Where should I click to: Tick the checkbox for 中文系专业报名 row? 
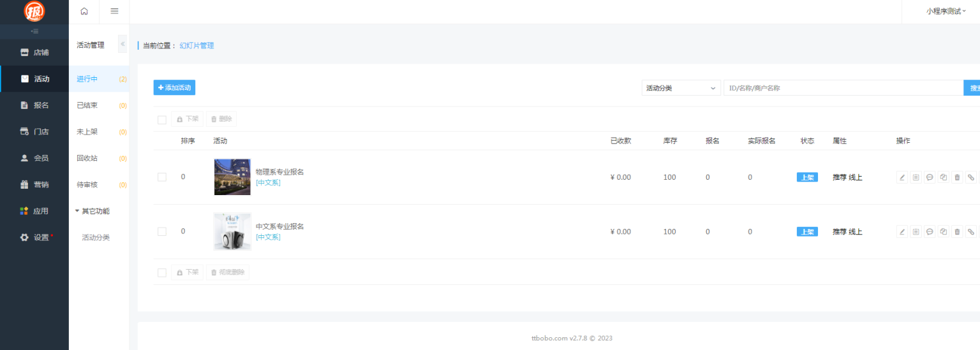click(x=162, y=231)
